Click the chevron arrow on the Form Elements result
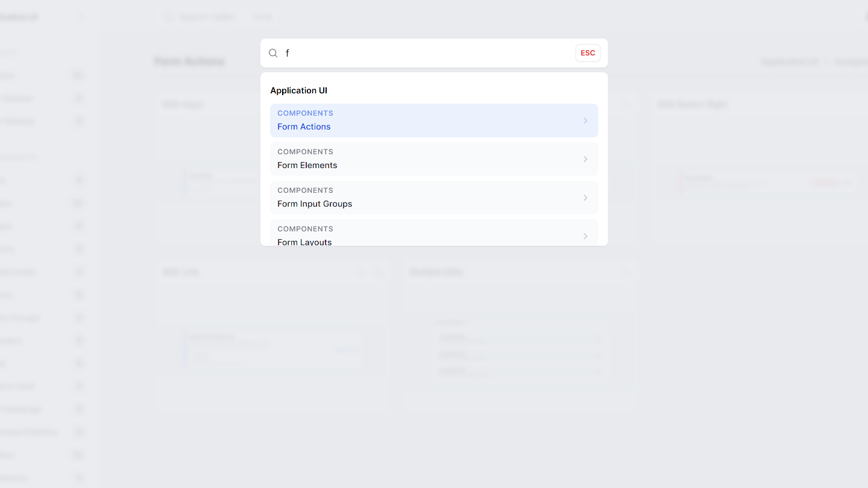868x488 pixels. [x=585, y=159]
